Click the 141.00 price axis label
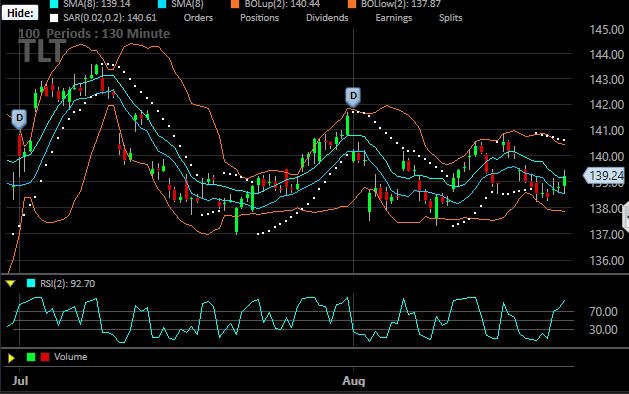This screenshot has width=629, height=394. [607, 130]
